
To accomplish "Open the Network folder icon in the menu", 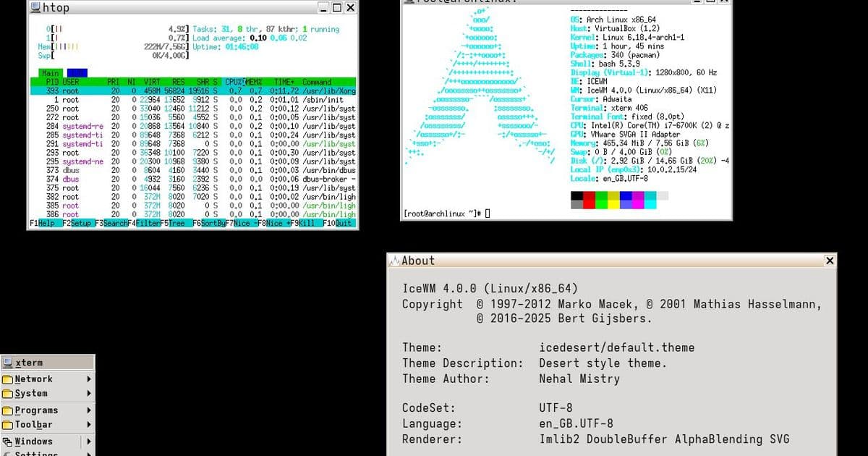I will [x=7, y=379].
